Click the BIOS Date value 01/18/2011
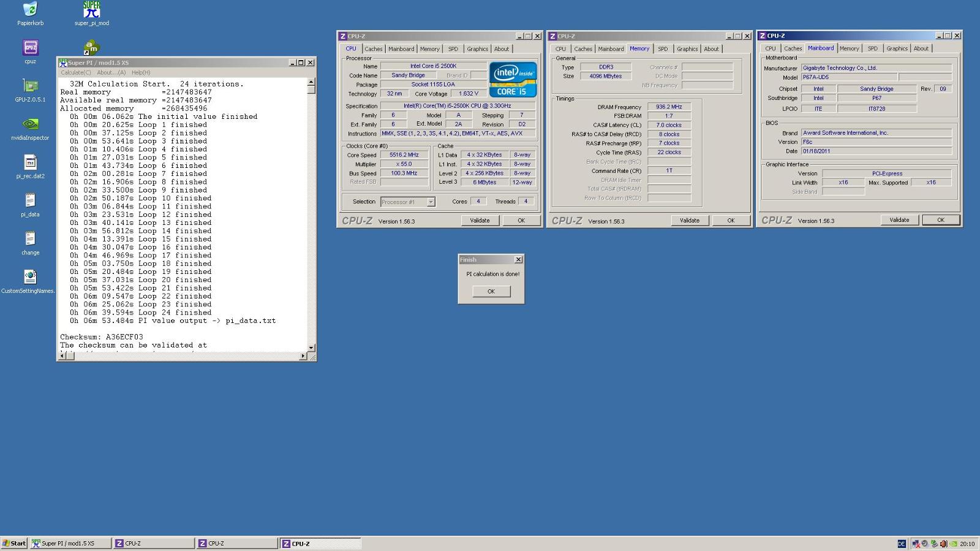This screenshot has height=551, width=980. point(876,151)
